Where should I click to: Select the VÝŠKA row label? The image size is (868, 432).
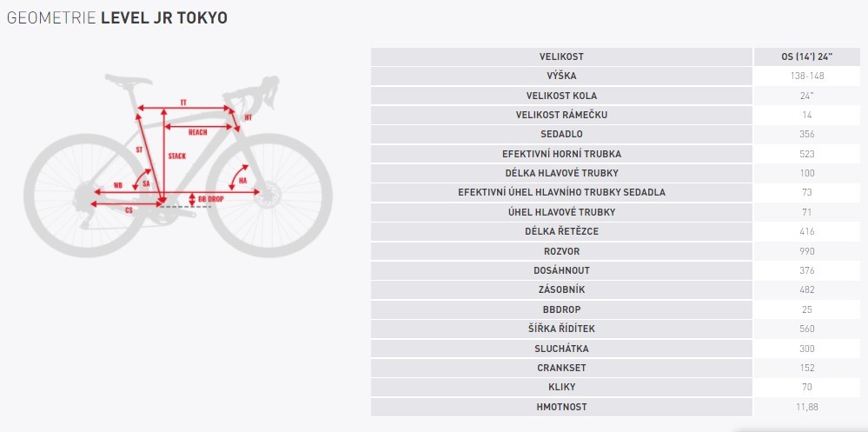pyautogui.click(x=561, y=76)
